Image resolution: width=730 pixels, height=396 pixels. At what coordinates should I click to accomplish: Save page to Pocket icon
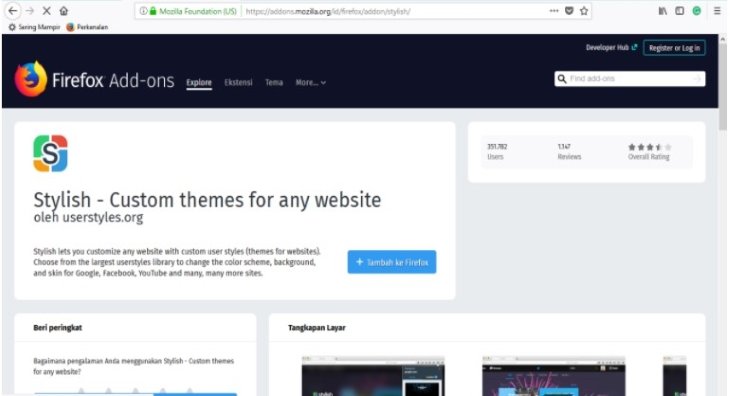[x=569, y=11]
